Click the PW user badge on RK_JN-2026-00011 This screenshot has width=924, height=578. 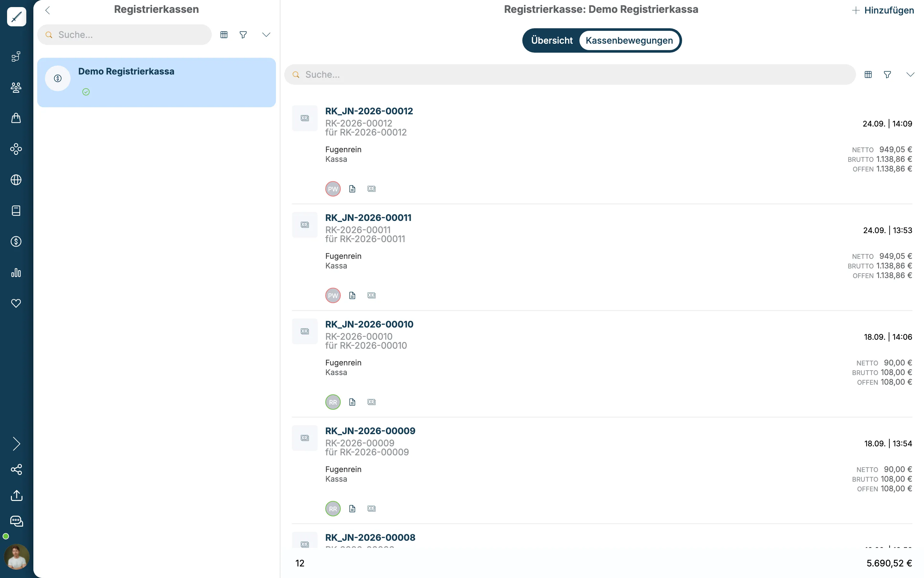pos(333,295)
